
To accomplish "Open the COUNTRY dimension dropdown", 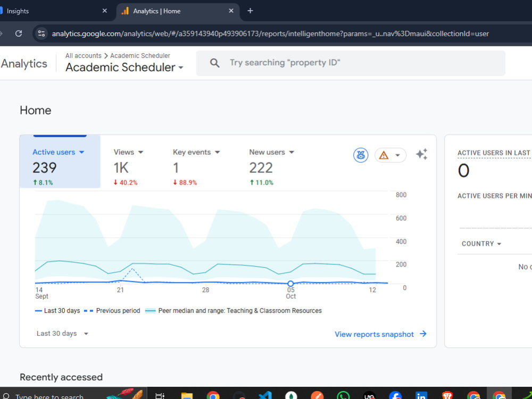I will [481, 244].
